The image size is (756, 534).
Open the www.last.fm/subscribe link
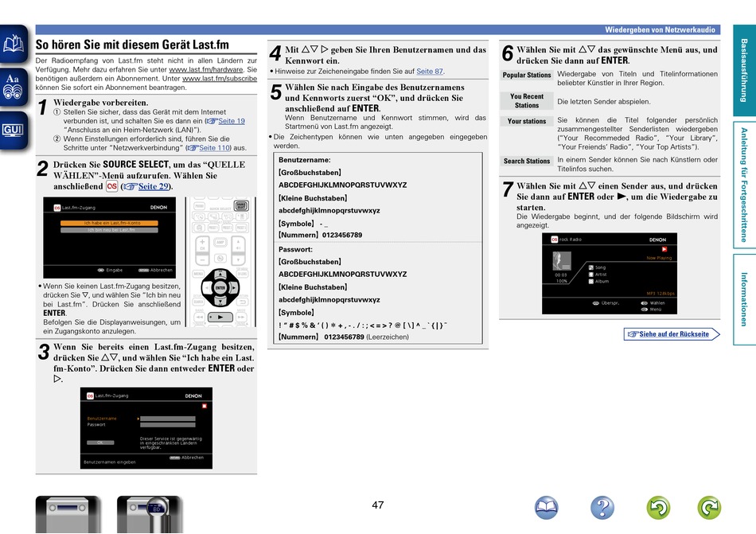click(x=220, y=79)
